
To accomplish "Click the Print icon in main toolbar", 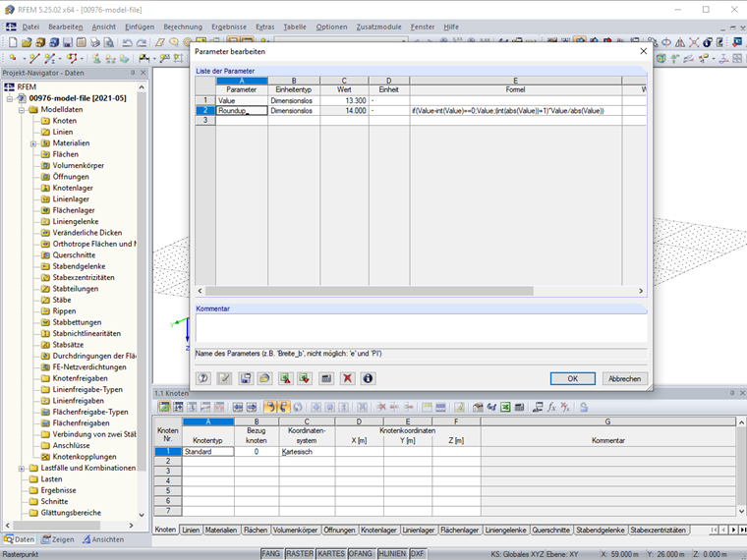I will point(95,42).
